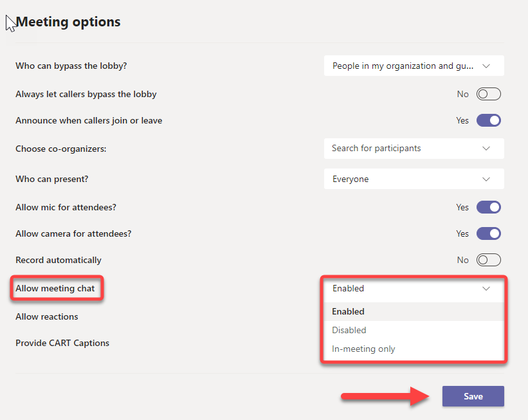This screenshot has height=420, width=528.
Task: Choose 'Disabled' from the meeting chat options
Action: click(x=349, y=330)
